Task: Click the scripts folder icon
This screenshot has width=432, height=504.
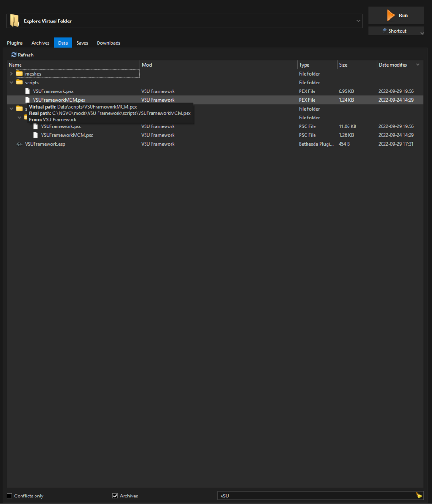Action: point(20,82)
